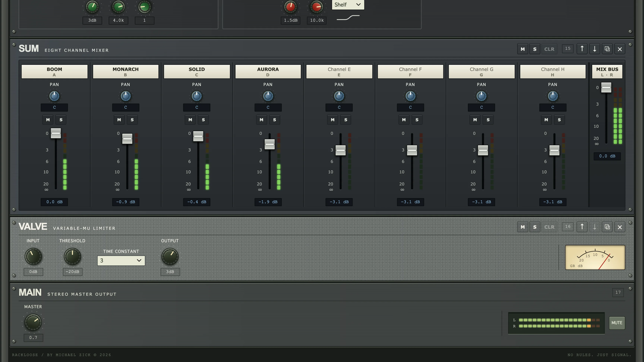This screenshot has height=362, width=644.
Task: Click the VALVE OUTPUT knob
Action: click(170, 256)
